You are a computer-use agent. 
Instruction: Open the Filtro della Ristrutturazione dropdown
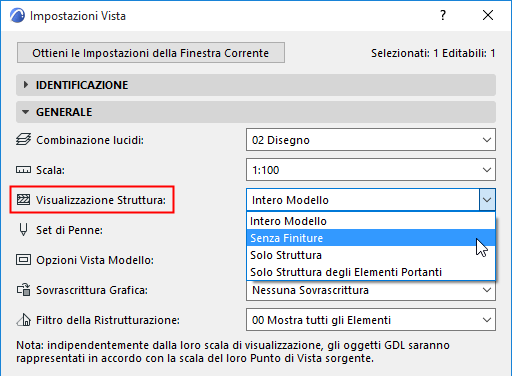(x=371, y=320)
